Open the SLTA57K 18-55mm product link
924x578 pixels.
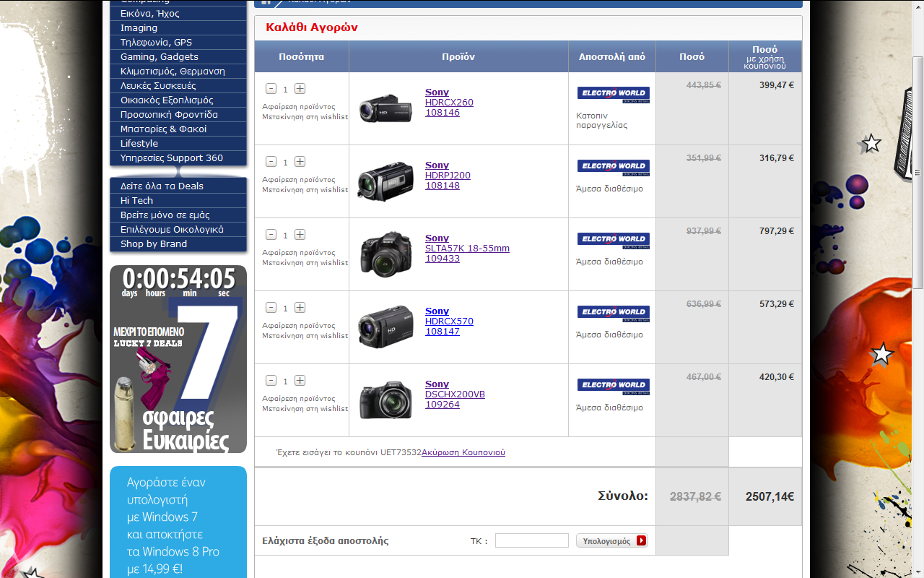pyautogui.click(x=467, y=249)
